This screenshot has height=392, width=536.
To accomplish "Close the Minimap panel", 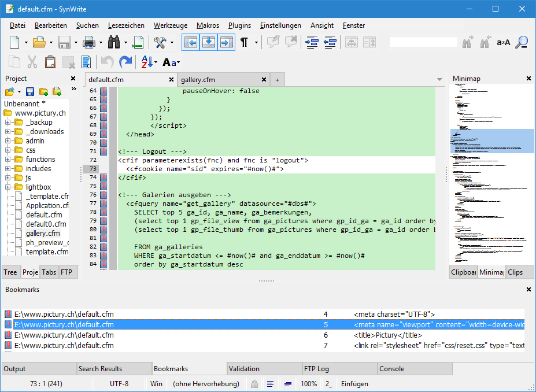I will 528,79.
